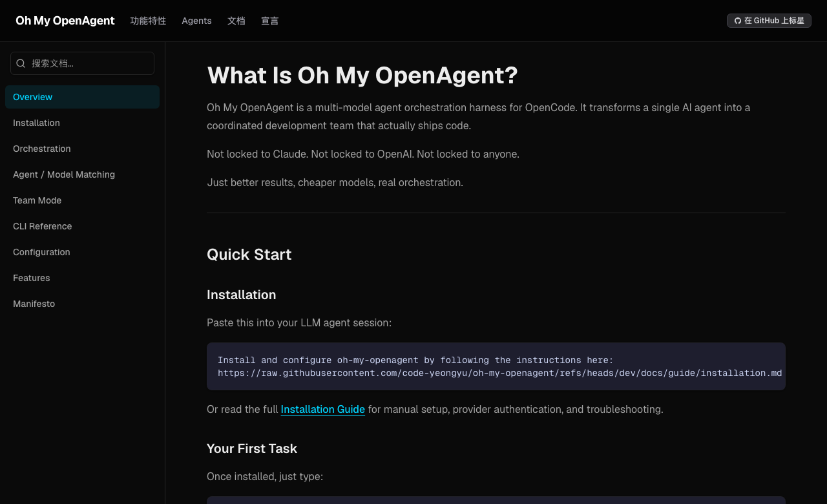
Task: Click the Installation section heading
Action: tap(242, 295)
